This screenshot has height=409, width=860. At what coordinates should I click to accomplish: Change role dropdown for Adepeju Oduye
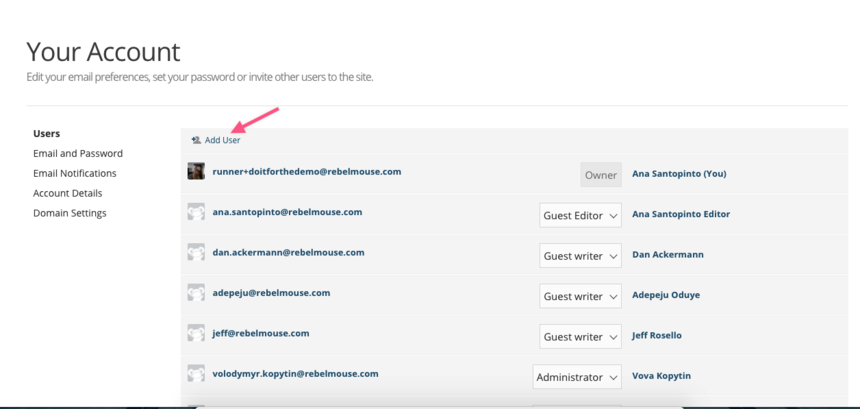coord(580,296)
